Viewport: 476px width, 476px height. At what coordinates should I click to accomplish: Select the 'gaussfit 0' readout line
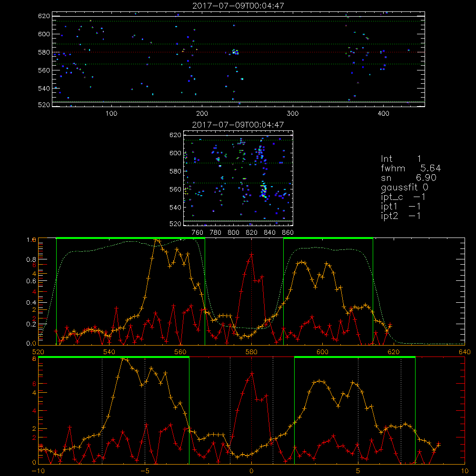coord(405,187)
